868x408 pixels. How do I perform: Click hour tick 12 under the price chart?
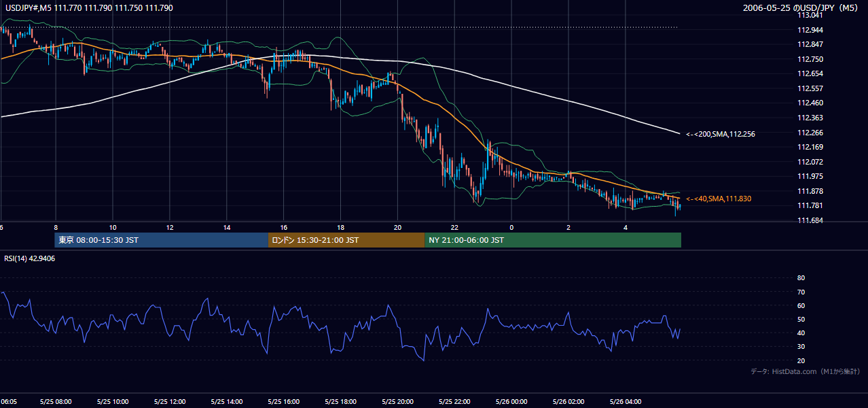[170, 227]
